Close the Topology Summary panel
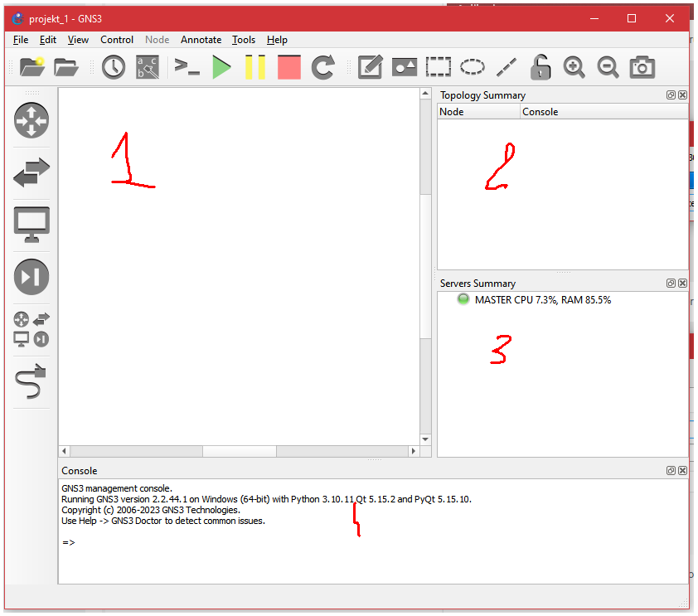Image resolution: width=698 pixels, height=616 pixels. 682,95
